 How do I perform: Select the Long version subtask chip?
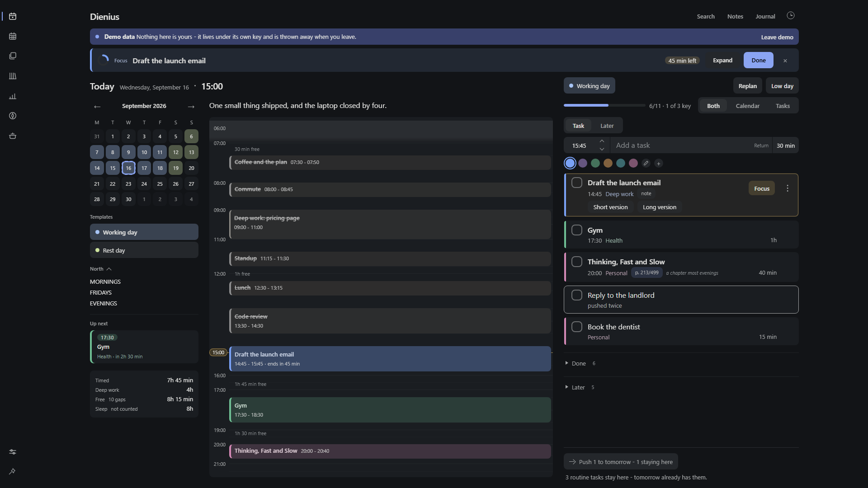(659, 207)
